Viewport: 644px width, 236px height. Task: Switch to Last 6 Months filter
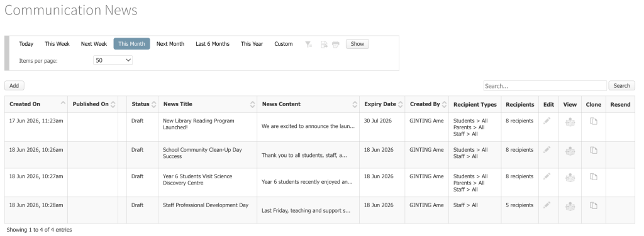(213, 44)
